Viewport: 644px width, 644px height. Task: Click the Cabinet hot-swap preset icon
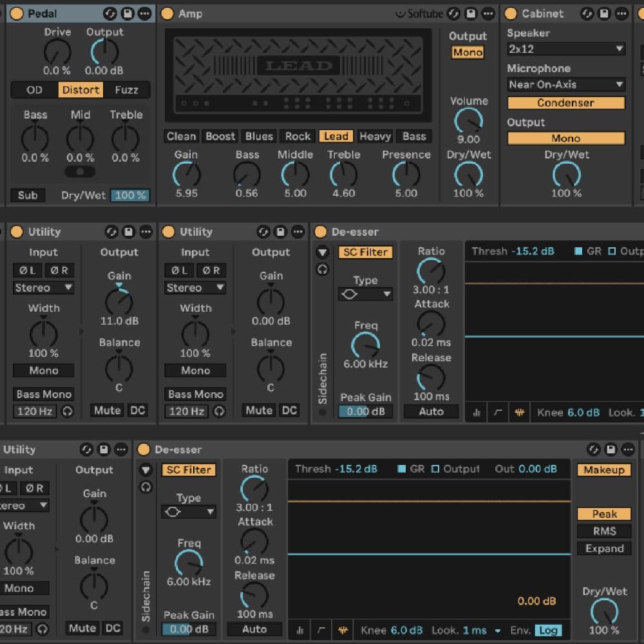587,14
